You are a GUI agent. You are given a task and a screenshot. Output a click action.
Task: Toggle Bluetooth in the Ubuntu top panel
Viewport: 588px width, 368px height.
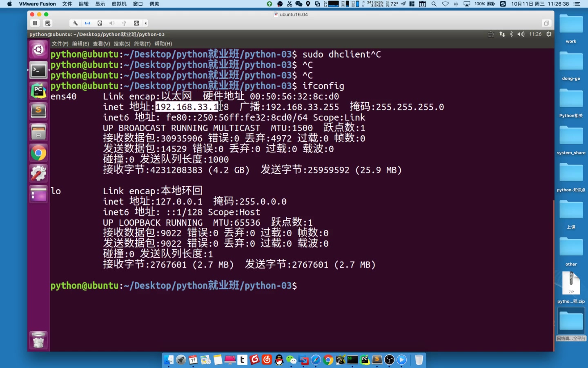pyautogui.click(x=511, y=34)
